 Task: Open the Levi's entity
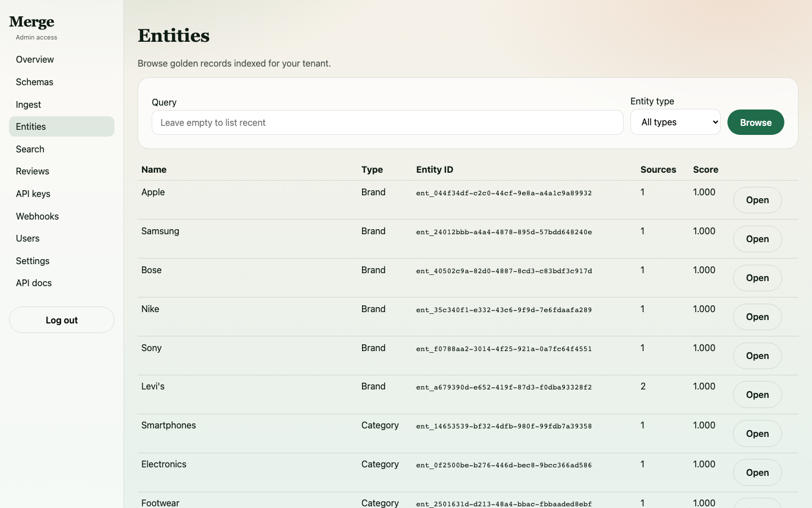coord(757,395)
